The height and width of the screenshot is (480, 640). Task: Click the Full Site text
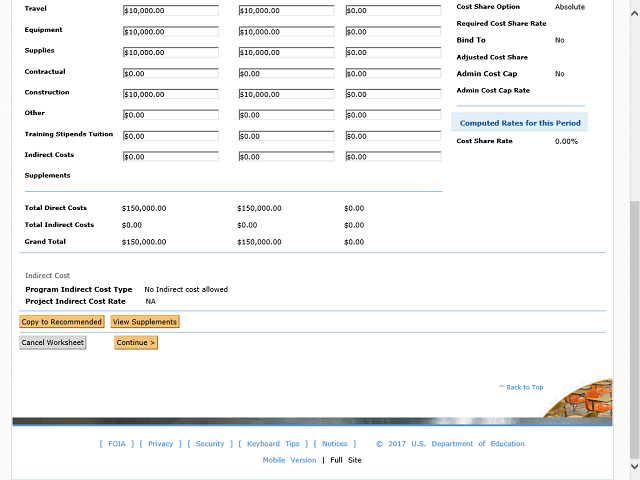pyautogui.click(x=346, y=460)
